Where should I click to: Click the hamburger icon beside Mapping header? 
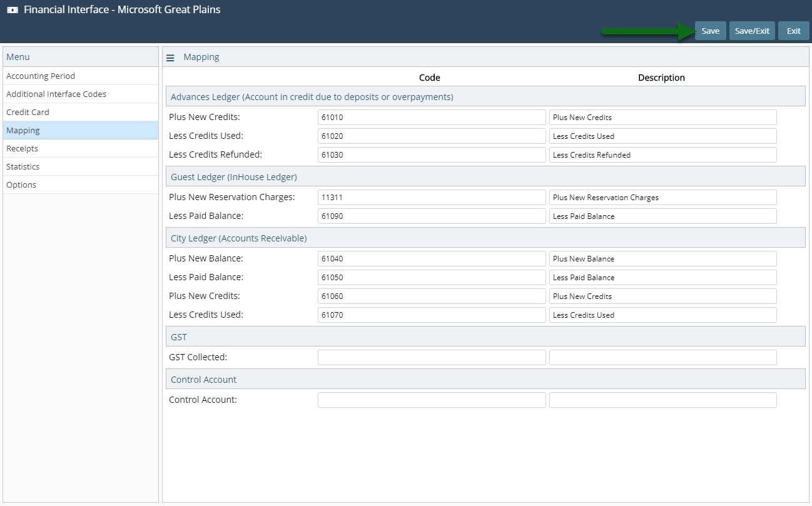pos(170,58)
